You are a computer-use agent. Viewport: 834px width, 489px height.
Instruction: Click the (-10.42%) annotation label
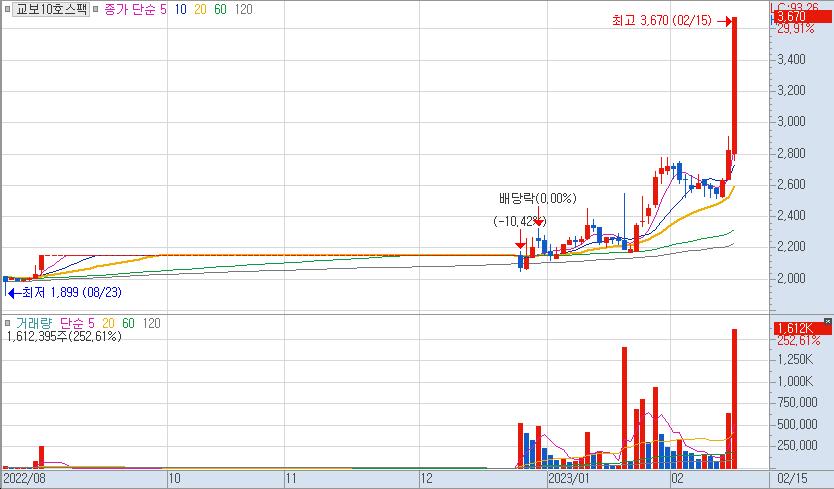[x=520, y=221]
